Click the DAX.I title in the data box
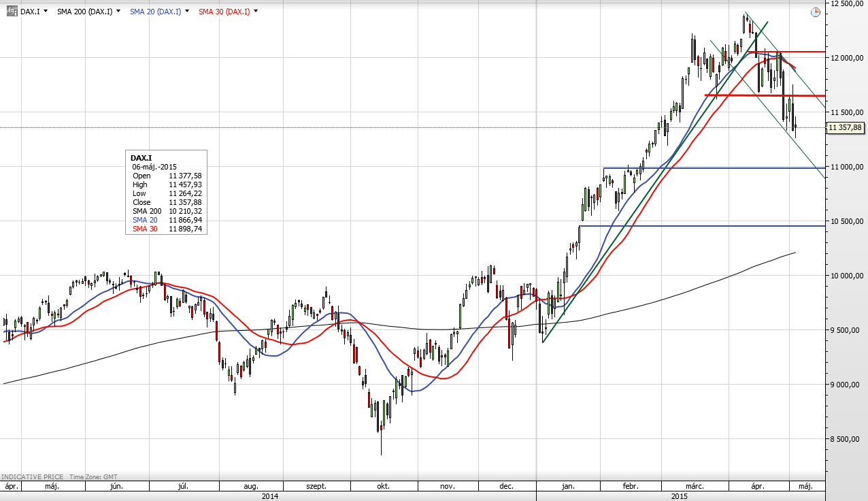The width and height of the screenshot is (868, 501). coord(141,157)
